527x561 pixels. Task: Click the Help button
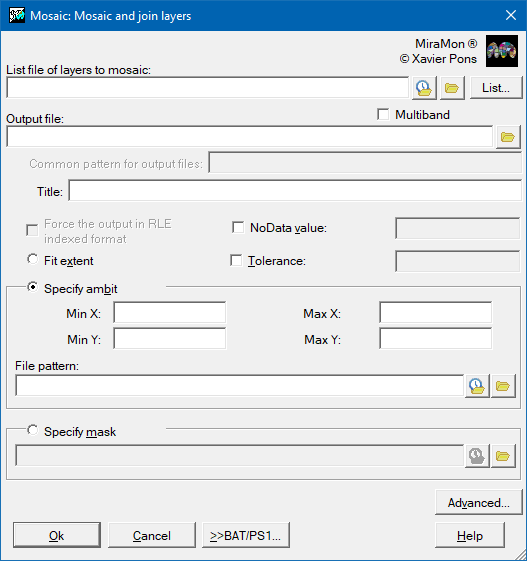pyautogui.click(x=470, y=535)
